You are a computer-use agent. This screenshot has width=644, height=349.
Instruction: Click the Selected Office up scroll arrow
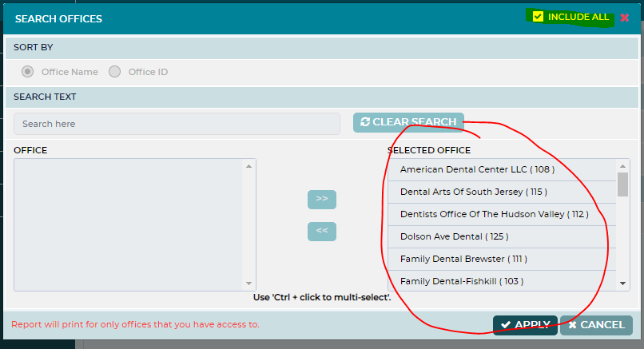coord(622,166)
